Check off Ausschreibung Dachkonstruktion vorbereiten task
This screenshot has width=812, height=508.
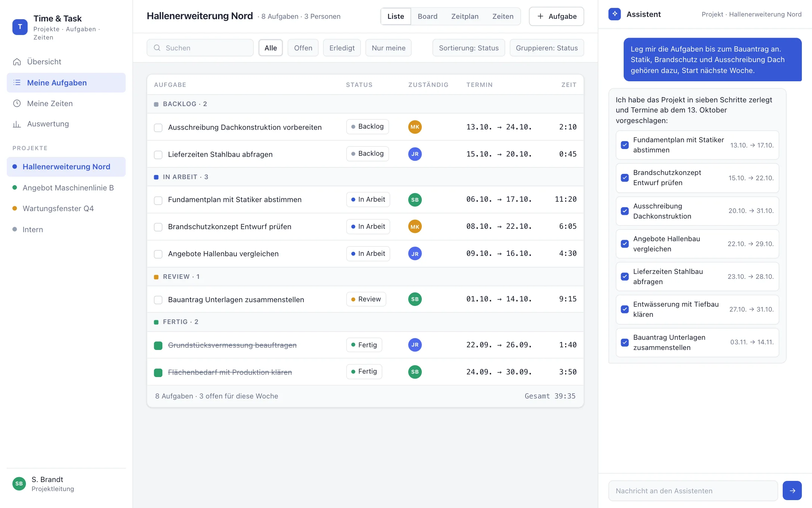[x=158, y=128]
